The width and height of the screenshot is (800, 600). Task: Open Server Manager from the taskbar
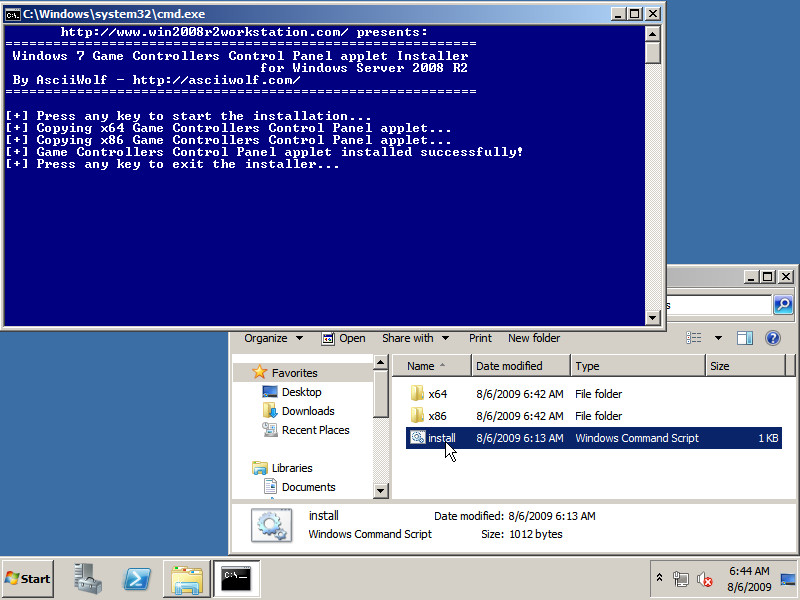pos(87,579)
